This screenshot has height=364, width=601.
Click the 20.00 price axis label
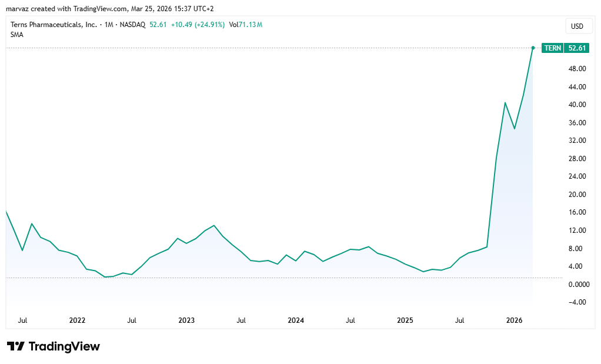click(x=577, y=194)
